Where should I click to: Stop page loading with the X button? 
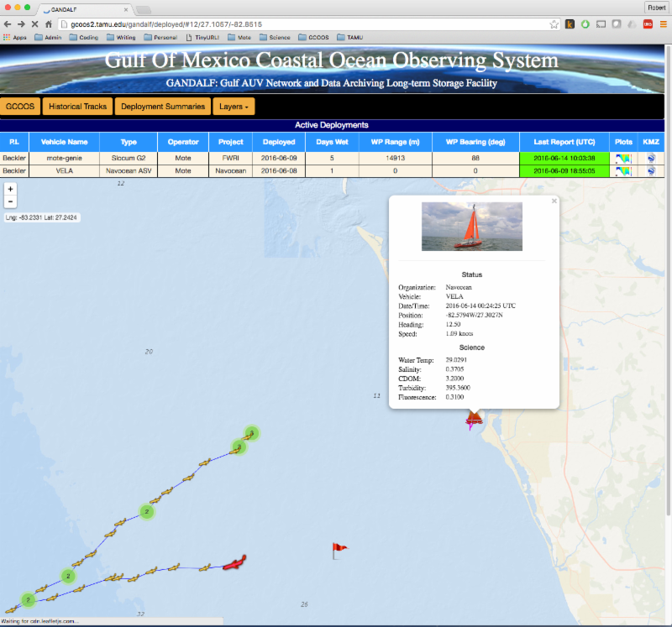(33, 24)
